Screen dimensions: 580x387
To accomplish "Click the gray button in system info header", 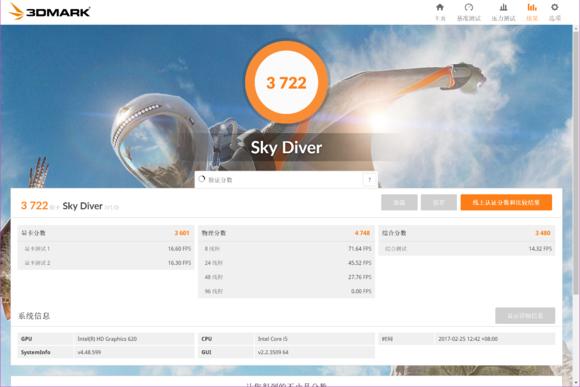I will coord(525,316).
